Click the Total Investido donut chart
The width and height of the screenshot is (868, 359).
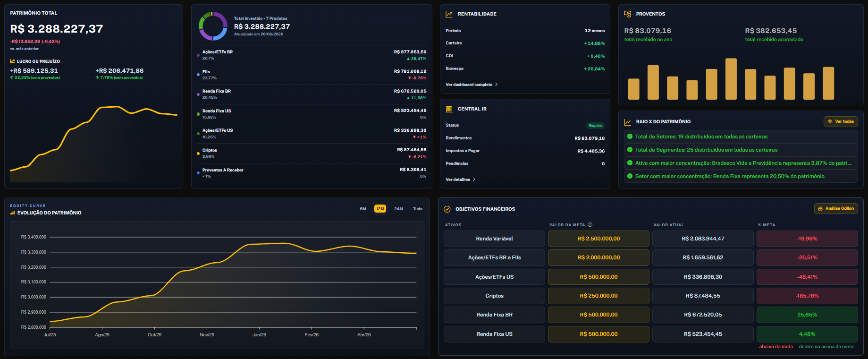[213, 26]
